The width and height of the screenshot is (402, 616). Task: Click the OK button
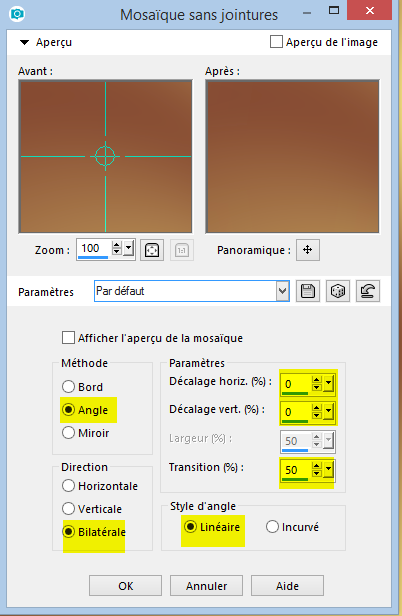pyautogui.click(x=125, y=586)
